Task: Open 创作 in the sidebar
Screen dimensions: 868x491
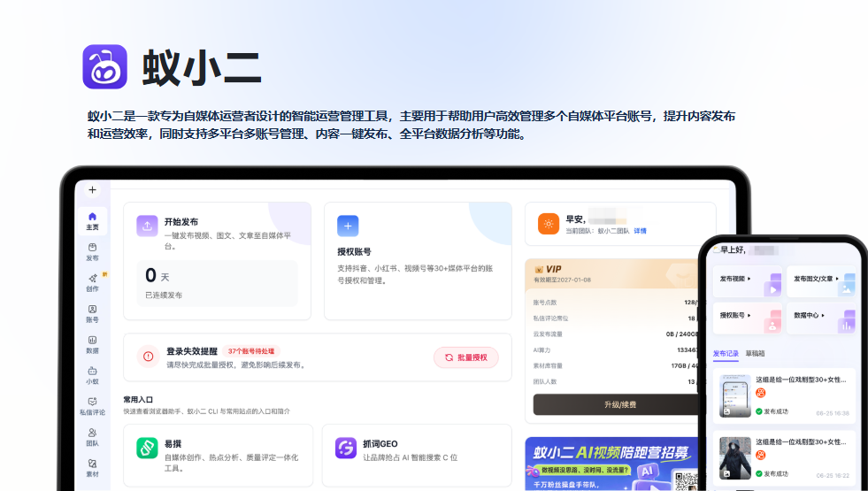Action: pos(92,283)
